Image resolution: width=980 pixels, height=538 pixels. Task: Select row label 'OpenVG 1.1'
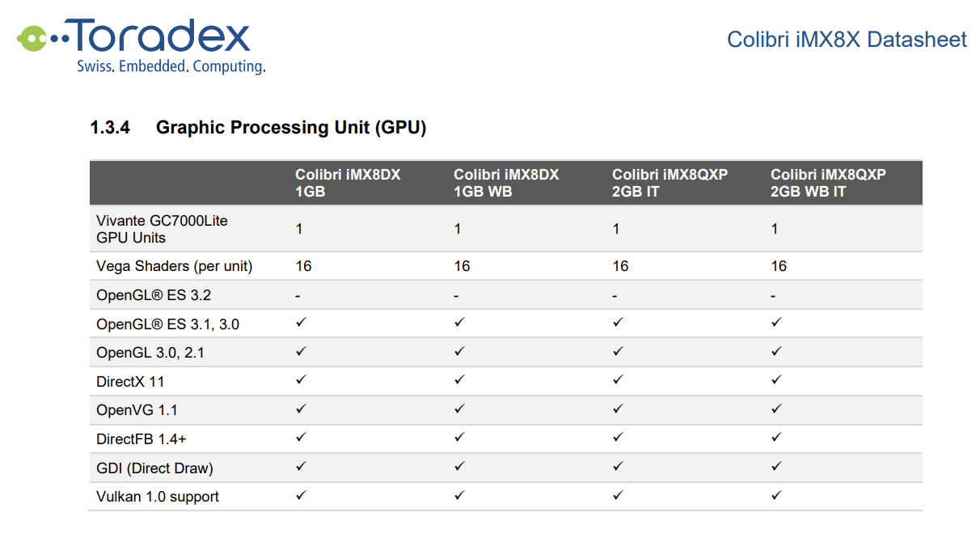137,410
